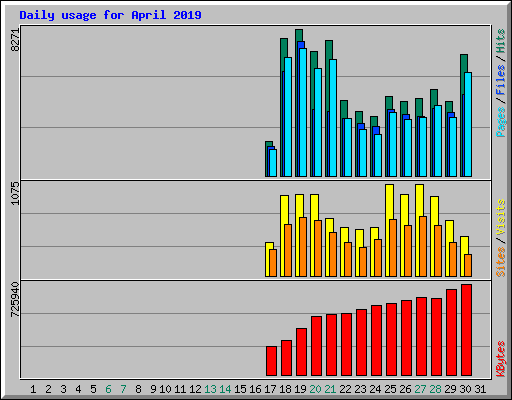
Task: Select the orange Sites bar for day 18
Action: 288,250
